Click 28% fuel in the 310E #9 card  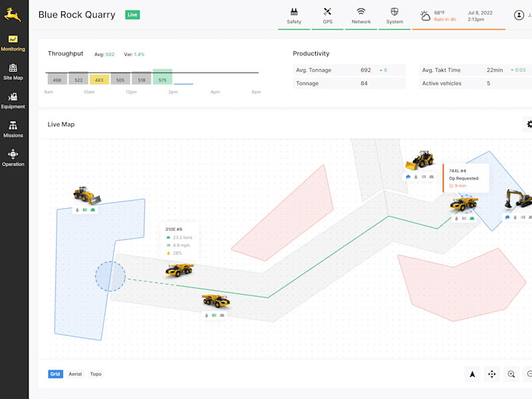[x=174, y=253]
